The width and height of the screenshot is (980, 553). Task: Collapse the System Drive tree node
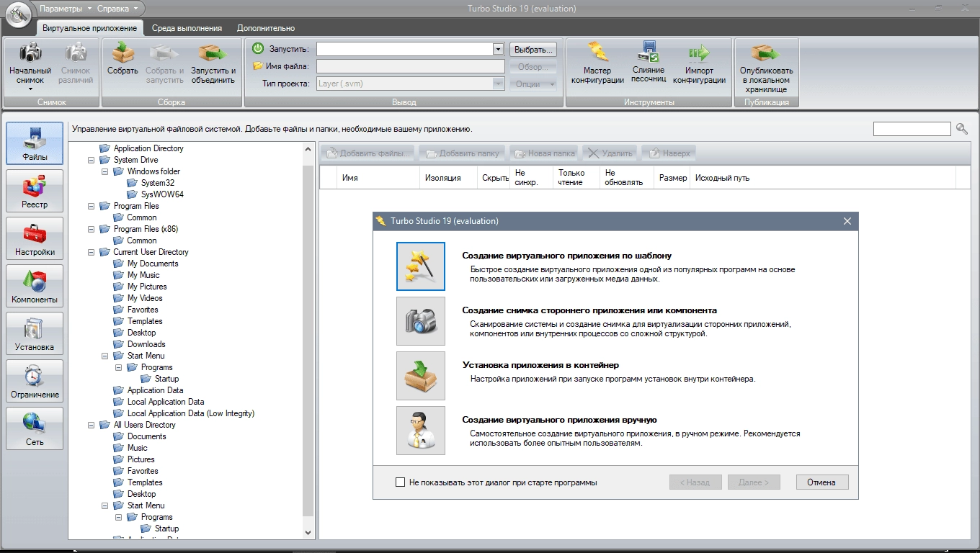92,160
